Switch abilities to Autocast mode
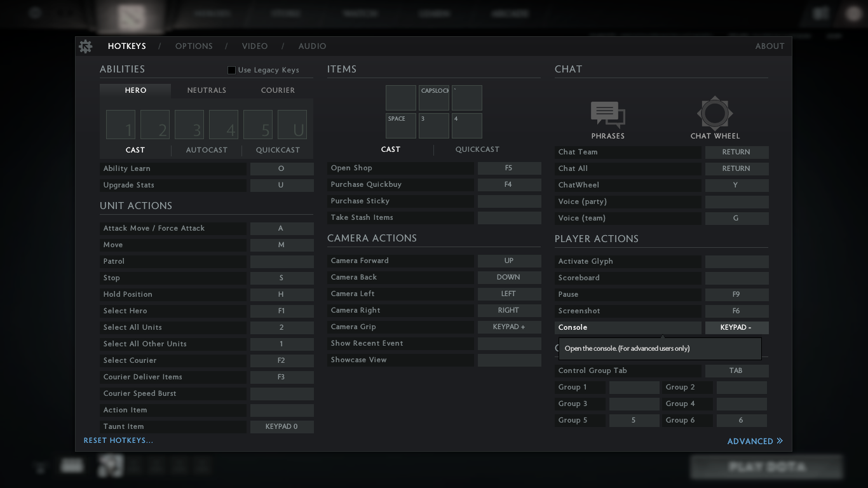868x488 pixels. [207, 150]
